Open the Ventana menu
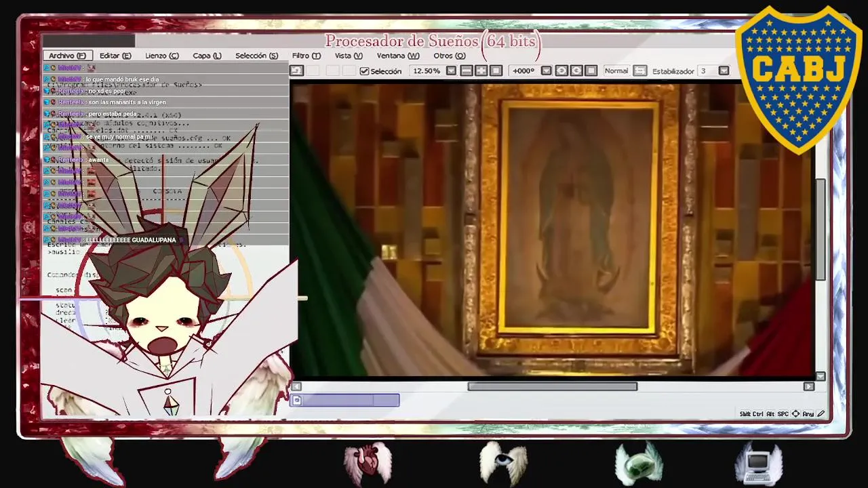Screen dimensions: 868x488 [398, 56]
